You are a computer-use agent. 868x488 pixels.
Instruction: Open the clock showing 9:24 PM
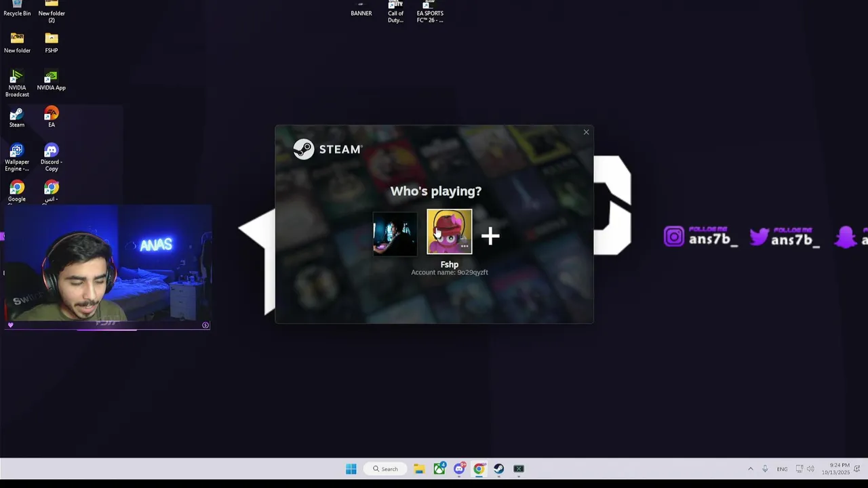click(835, 469)
